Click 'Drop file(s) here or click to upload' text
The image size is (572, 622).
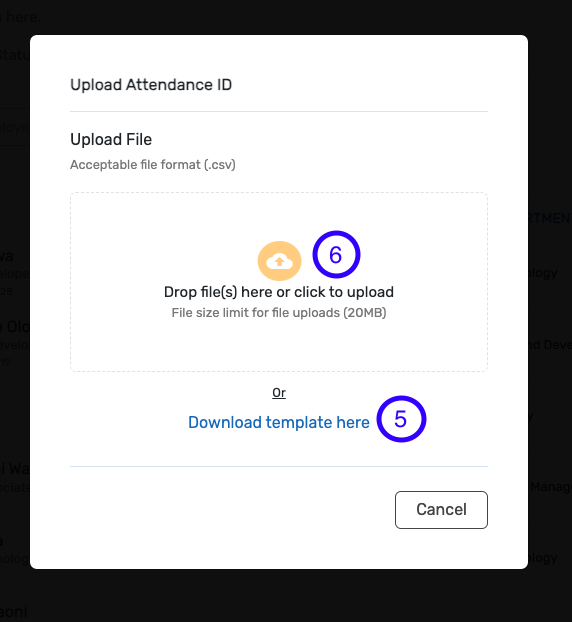point(278,292)
